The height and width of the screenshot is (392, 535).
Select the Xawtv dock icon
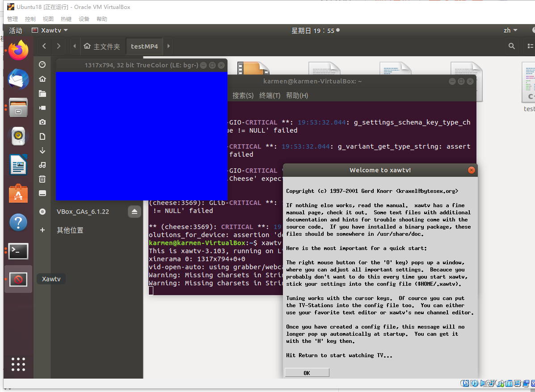tap(18, 279)
